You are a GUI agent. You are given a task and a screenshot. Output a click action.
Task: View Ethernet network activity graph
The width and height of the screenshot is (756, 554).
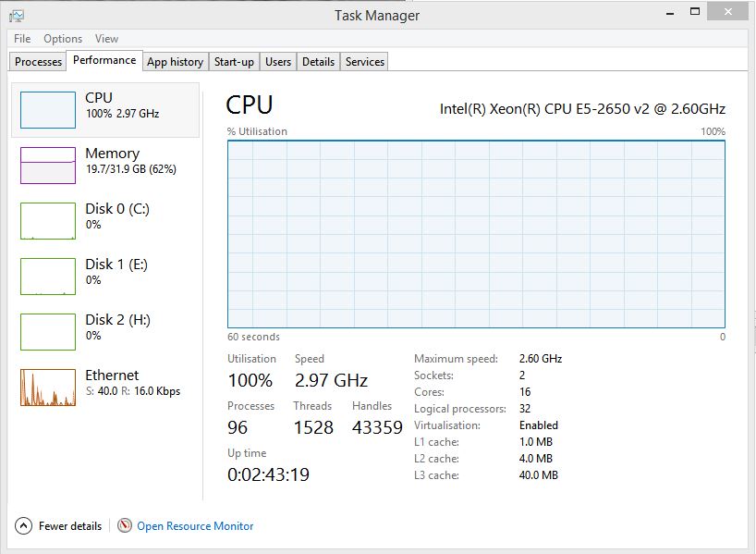(48, 388)
